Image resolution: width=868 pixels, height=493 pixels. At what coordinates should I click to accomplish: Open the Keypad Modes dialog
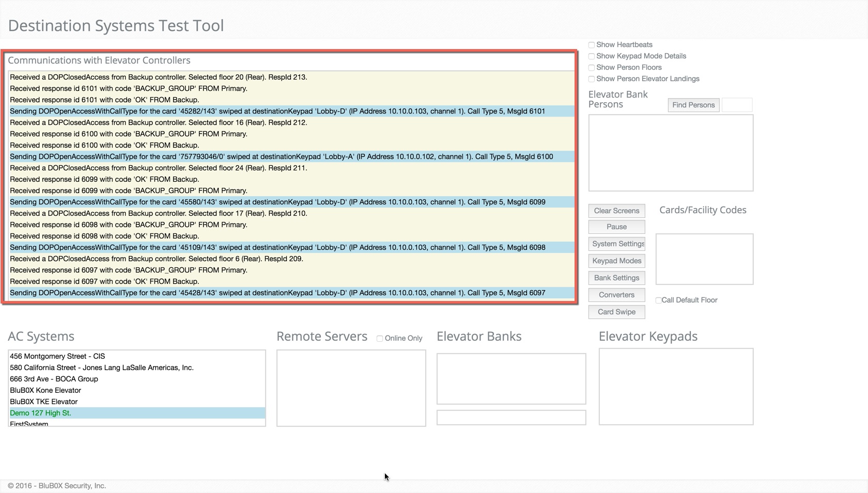click(x=616, y=261)
